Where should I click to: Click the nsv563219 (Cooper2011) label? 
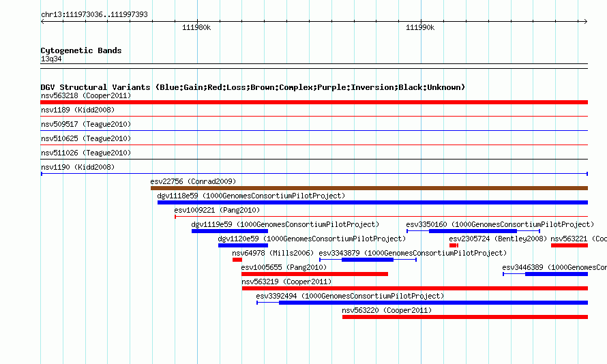pyautogui.click(x=286, y=282)
